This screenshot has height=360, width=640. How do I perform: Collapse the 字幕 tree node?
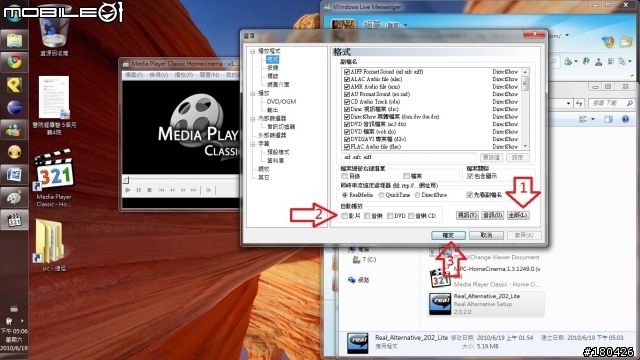point(253,144)
